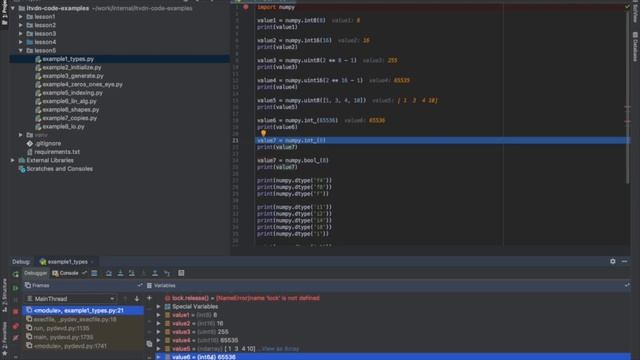Viewport: 640px width, 360px height.
Task: Click the View as Array link
Action: pyautogui.click(x=280, y=349)
